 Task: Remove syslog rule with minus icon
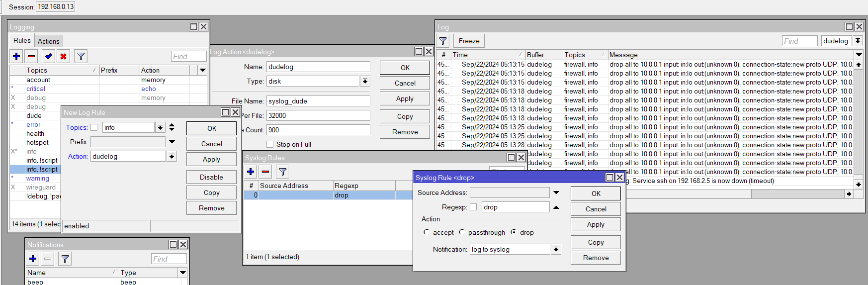[265, 172]
